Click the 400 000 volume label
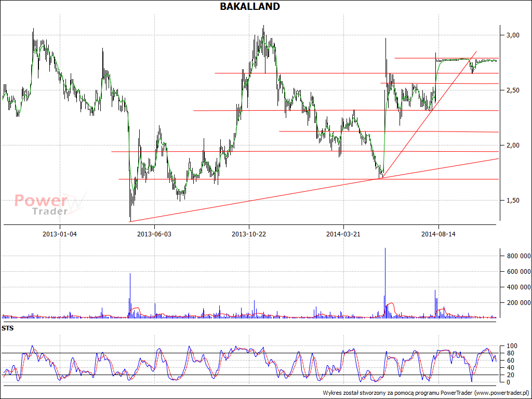This screenshot has height=399, width=532. pos(519,287)
